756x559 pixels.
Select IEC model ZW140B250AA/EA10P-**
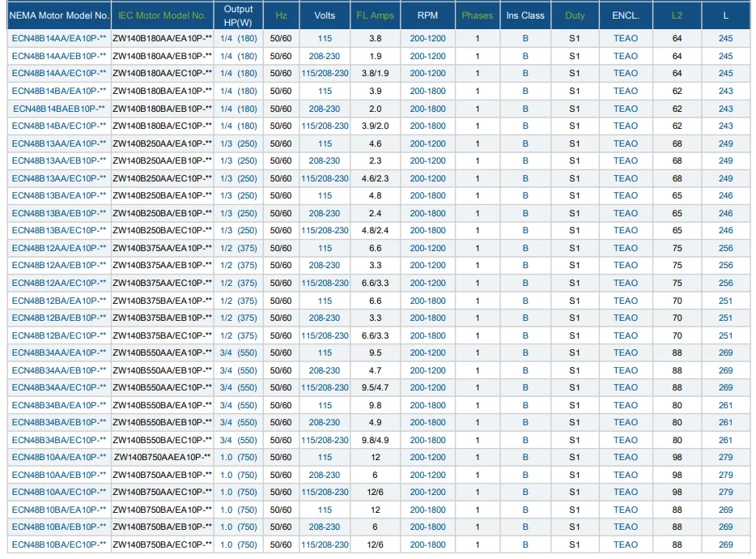pos(162,143)
